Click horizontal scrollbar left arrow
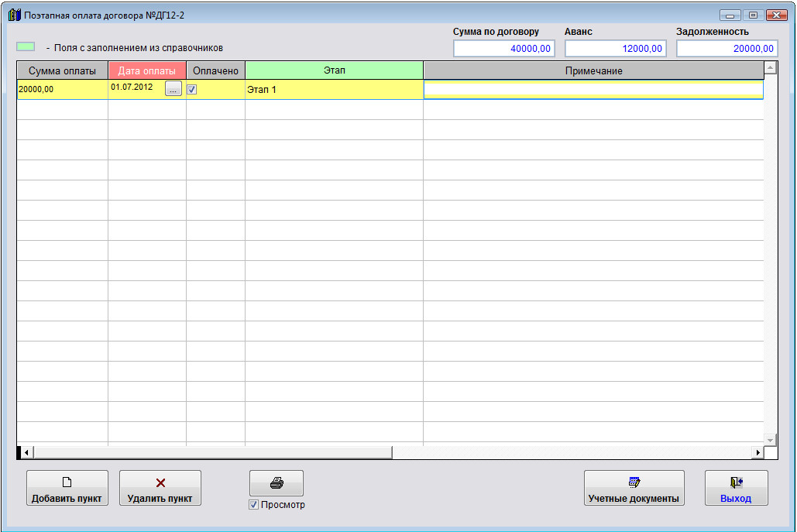 coord(26,452)
